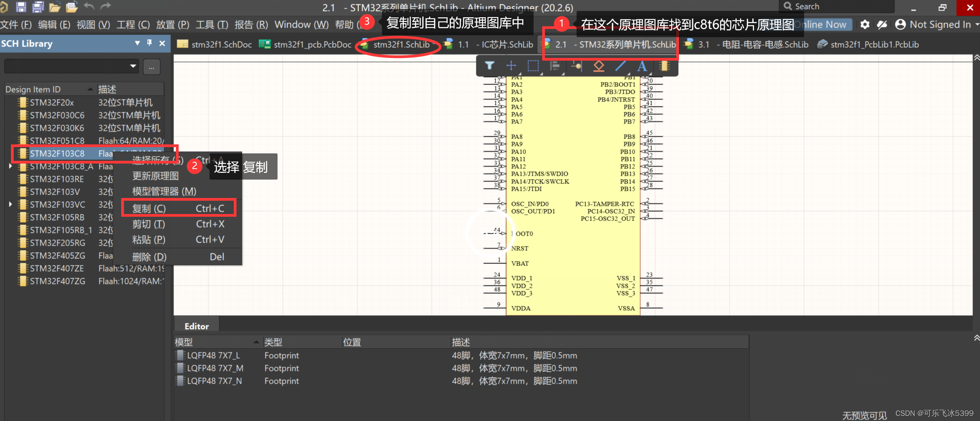Expand the STM32F103VC tree item
This screenshot has width=980, height=421.
(x=11, y=204)
